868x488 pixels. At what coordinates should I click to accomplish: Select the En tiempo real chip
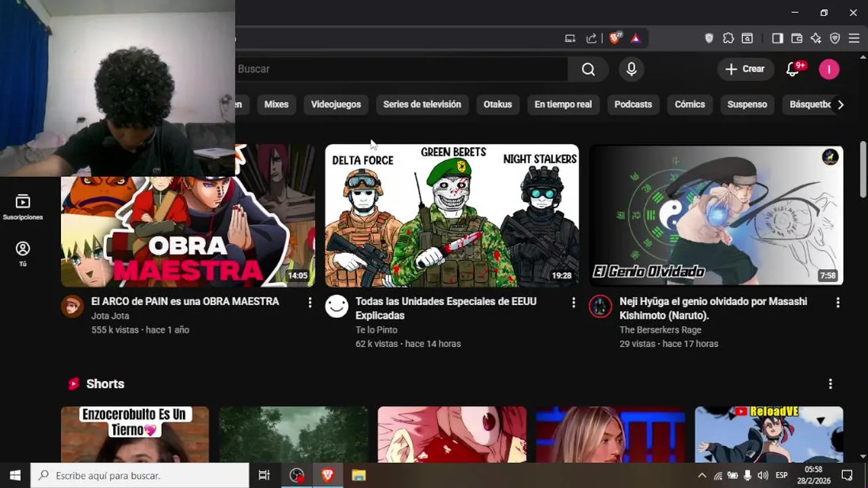563,104
